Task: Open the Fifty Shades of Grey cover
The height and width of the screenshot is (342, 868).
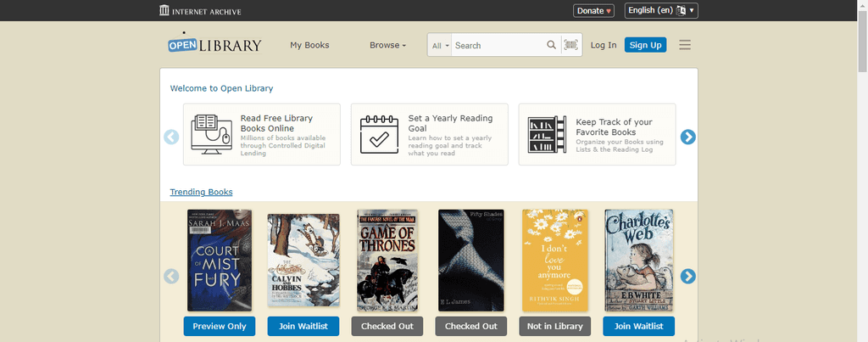Action: 471,261
